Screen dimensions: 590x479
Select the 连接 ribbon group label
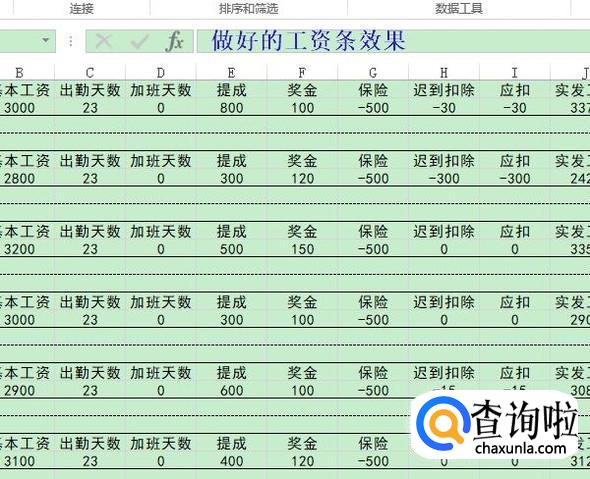81,8
